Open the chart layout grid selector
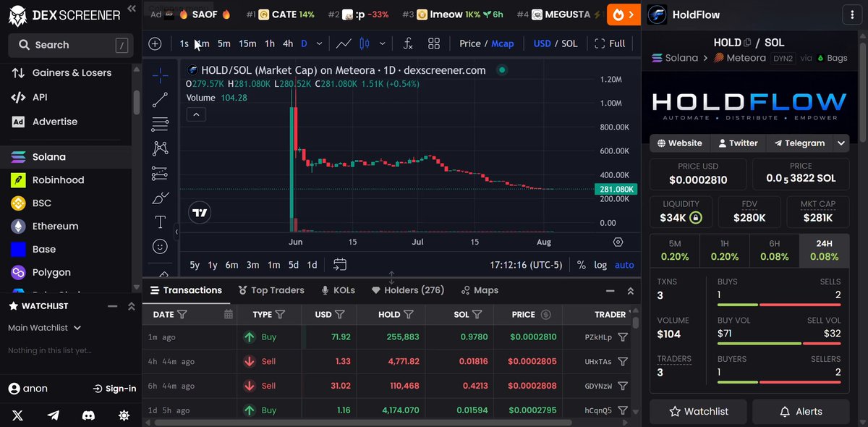 [x=434, y=43]
